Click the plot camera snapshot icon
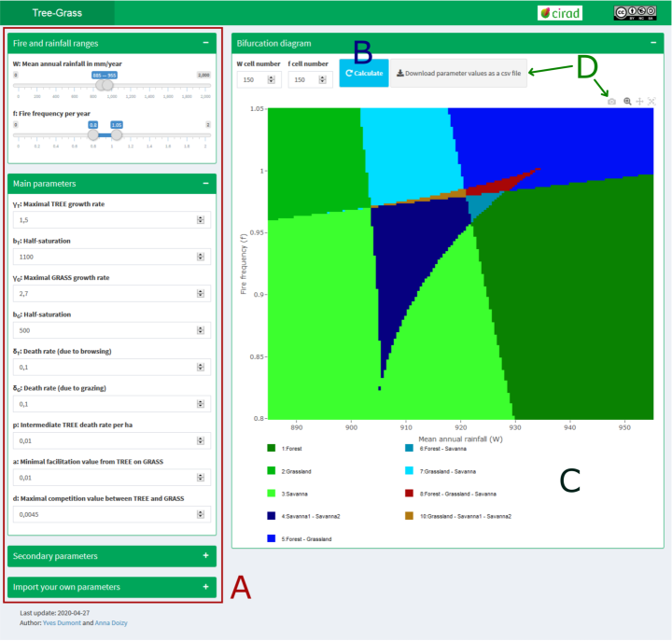The image size is (672, 641). click(x=611, y=102)
